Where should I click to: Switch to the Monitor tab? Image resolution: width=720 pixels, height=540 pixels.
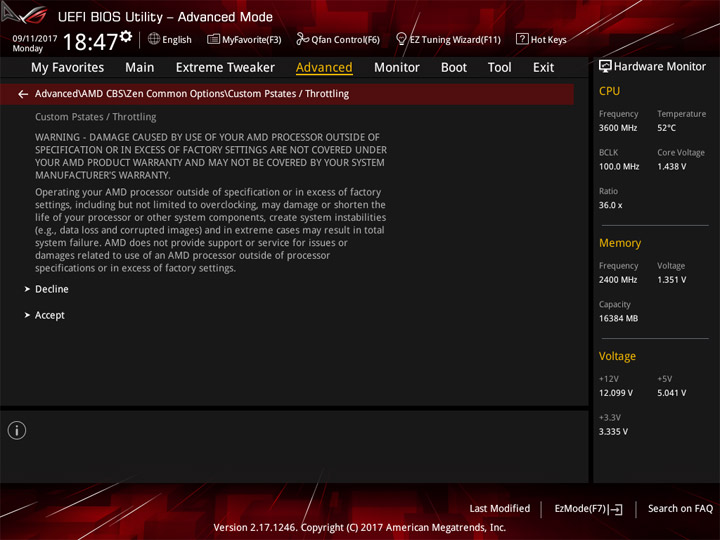click(x=397, y=68)
